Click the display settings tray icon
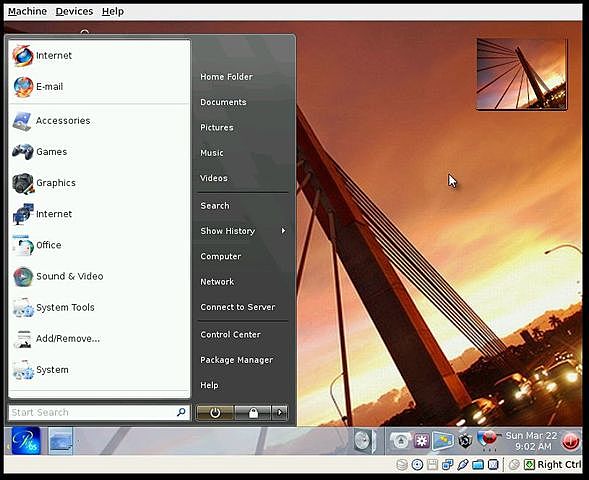The height and width of the screenshot is (480, 589). point(443,440)
